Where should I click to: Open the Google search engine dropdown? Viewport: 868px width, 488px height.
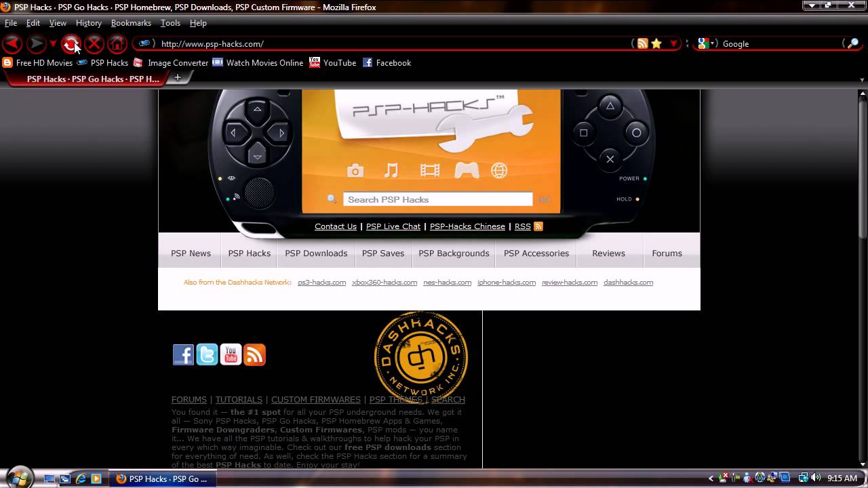[707, 43]
